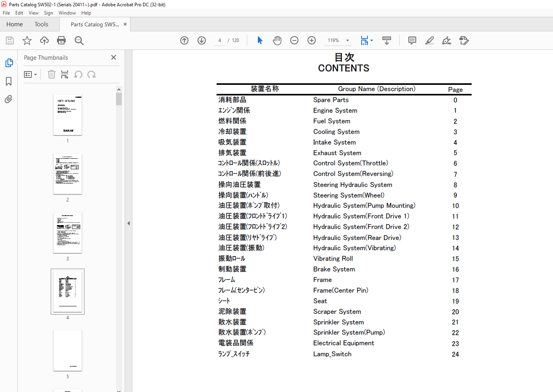Click 'Frame(Center Pin)' entry text
The height and width of the screenshot is (392, 553).
(341, 291)
